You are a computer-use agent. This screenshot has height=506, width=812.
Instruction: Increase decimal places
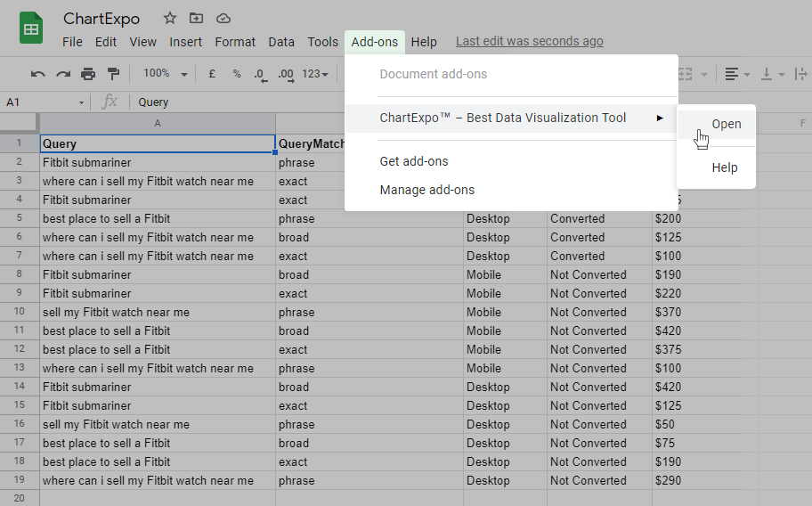(286, 75)
